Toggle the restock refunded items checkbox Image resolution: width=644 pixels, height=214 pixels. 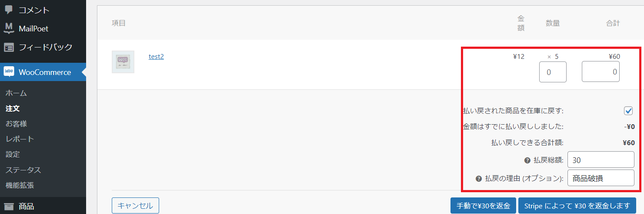628,111
